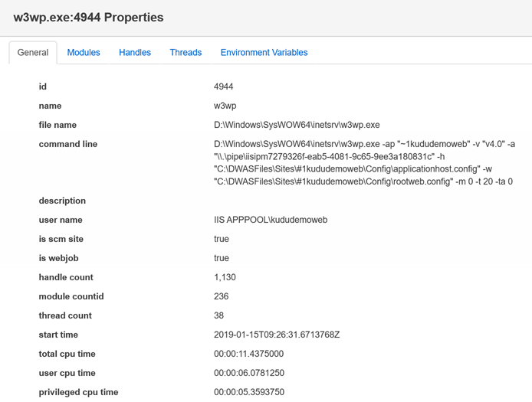Click the 'total cpu time' field label
The image size is (532, 402).
(67, 354)
